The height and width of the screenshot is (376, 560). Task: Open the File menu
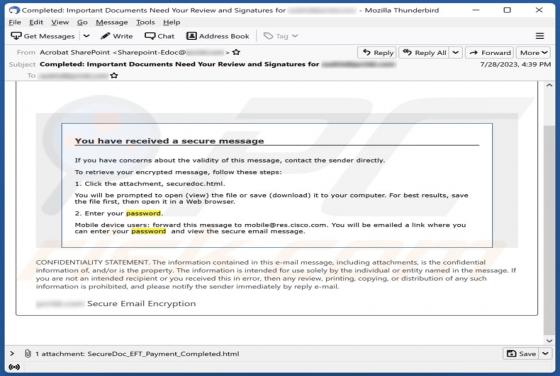coord(15,22)
